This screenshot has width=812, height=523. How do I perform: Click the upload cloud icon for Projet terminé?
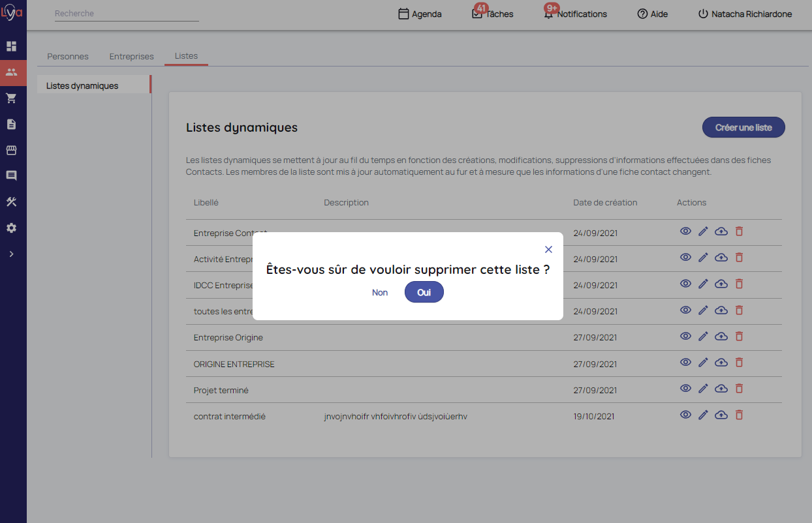(x=721, y=389)
